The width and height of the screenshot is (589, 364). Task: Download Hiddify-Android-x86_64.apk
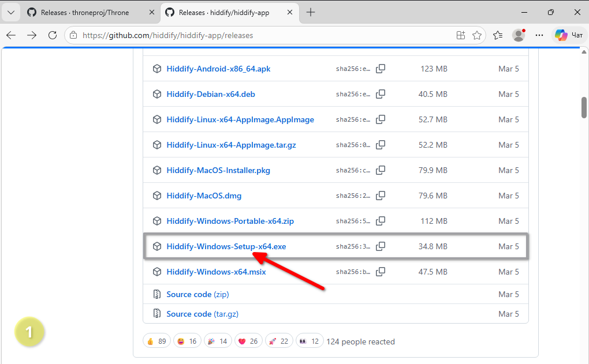pos(218,69)
